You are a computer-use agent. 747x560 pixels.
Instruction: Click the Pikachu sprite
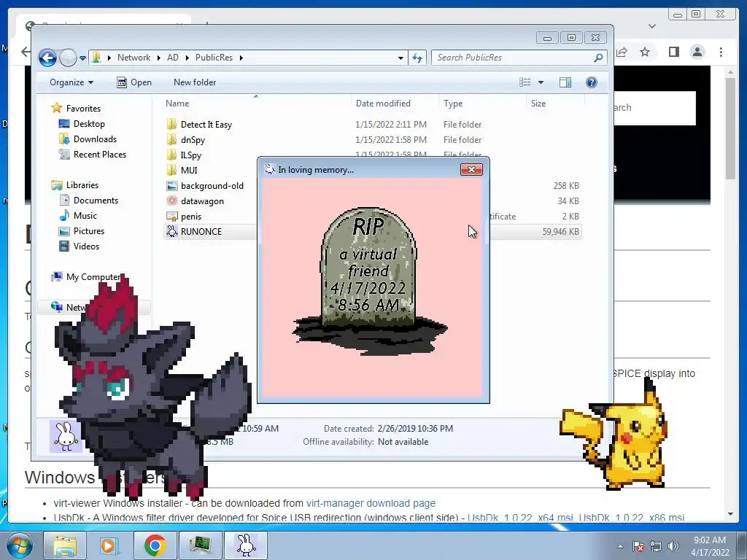click(614, 436)
